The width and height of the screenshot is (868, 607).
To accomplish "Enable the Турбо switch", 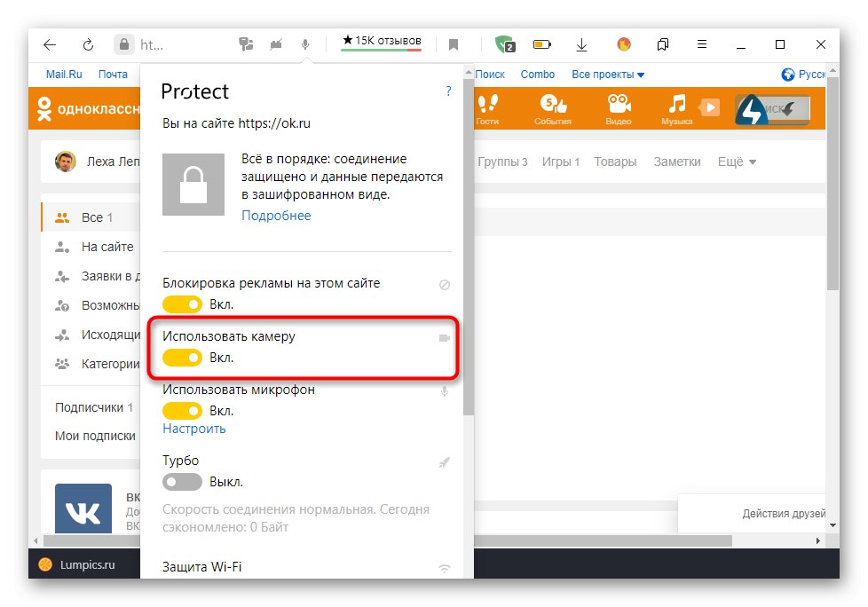I will point(182,482).
